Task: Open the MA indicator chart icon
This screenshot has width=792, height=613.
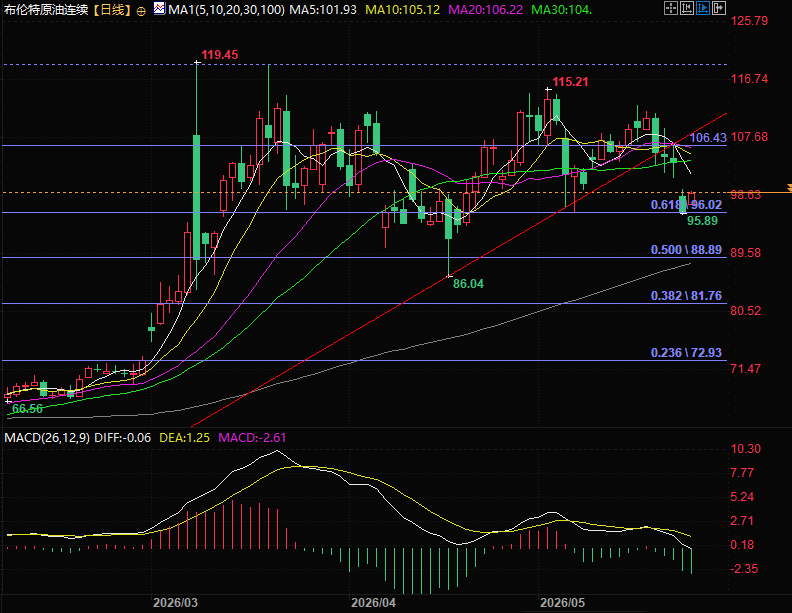Action: 159,8
